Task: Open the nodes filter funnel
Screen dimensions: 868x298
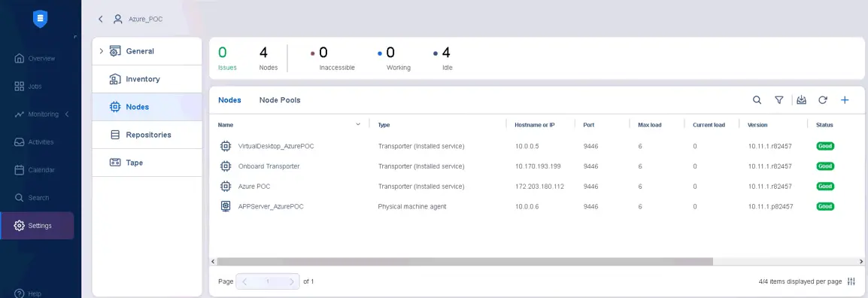Action: click(x=779, y=100)
